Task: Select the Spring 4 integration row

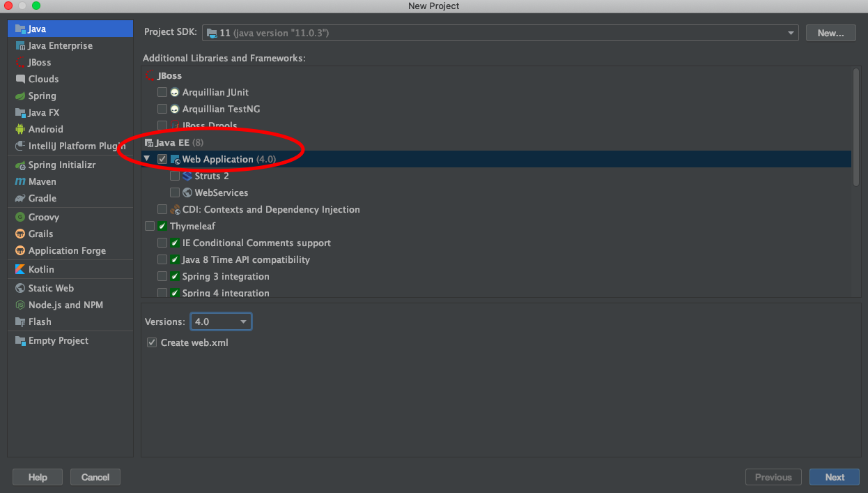Action: point(497,292)
